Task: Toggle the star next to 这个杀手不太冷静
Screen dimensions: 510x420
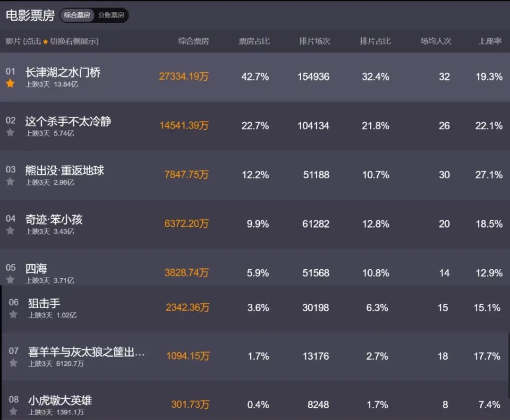Action: click(10, 133)
